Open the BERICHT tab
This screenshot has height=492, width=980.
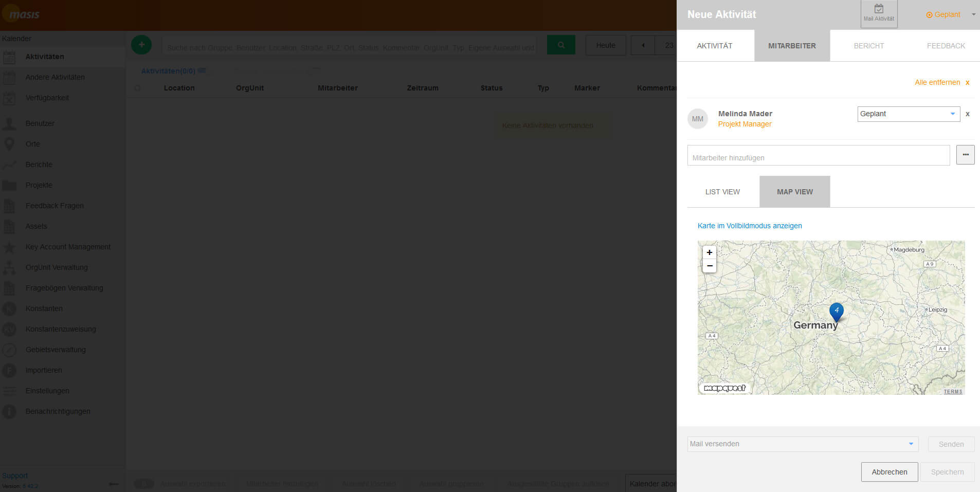[x=869, y=46]
